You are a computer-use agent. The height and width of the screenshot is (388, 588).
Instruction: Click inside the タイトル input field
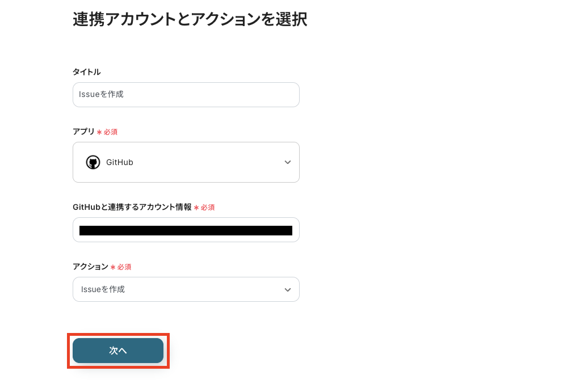[186, 94]
